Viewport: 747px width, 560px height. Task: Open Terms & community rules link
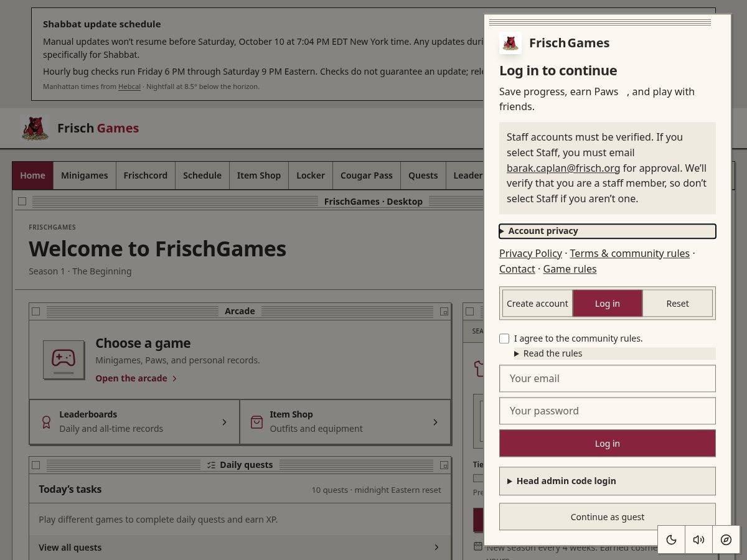point(630,253)
